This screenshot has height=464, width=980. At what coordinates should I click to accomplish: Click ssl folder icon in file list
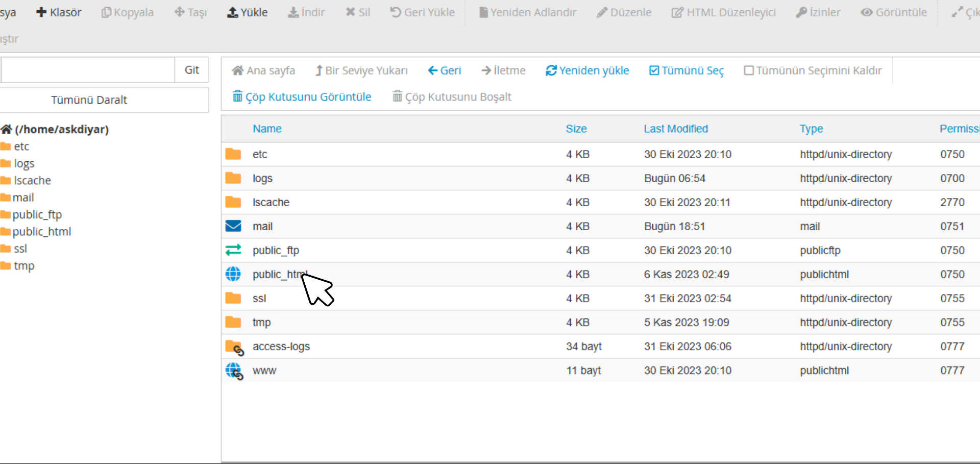point(233,298)
